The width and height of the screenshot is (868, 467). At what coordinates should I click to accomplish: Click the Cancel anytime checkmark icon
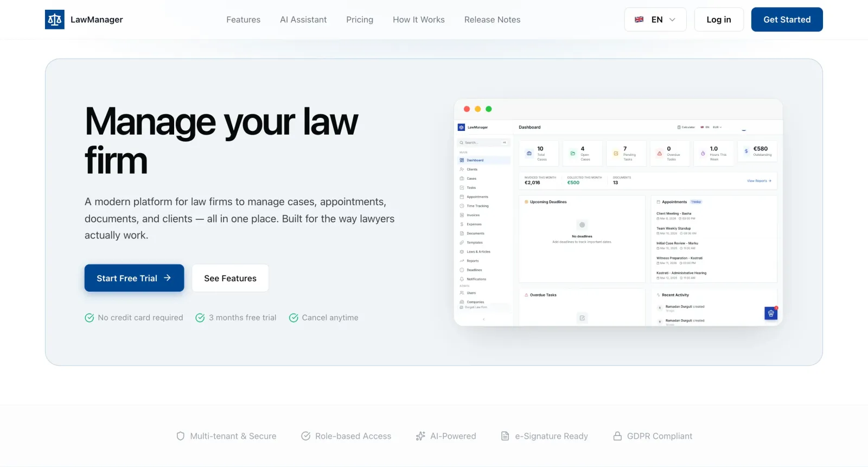coord(293,318)
